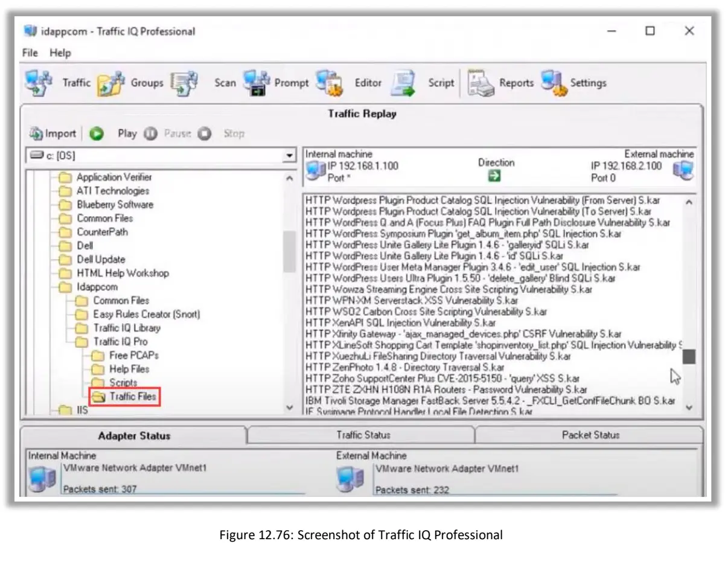Select HTTP Xfinity Gateway CSRF Vulnerability file

(x=464, y=335)
